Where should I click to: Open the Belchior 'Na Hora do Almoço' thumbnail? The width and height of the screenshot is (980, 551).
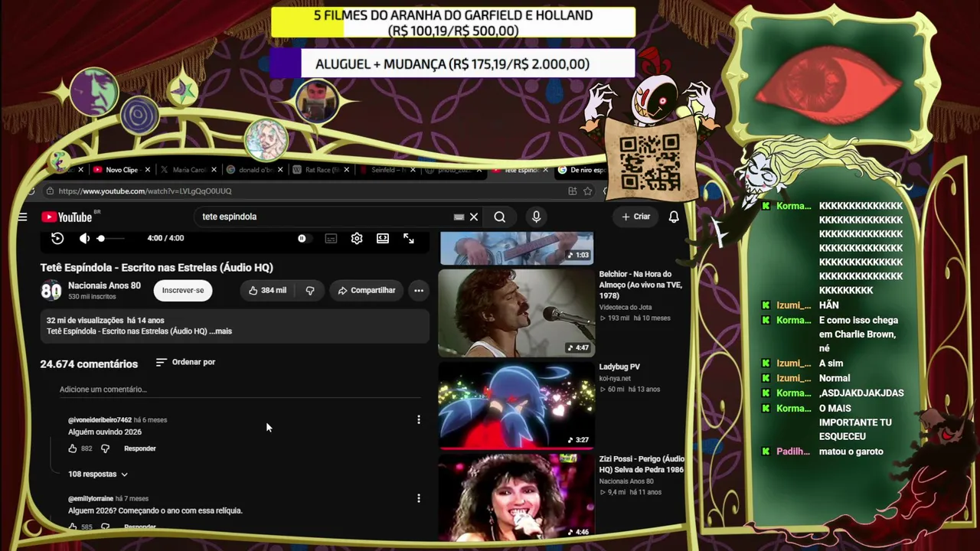516,312
